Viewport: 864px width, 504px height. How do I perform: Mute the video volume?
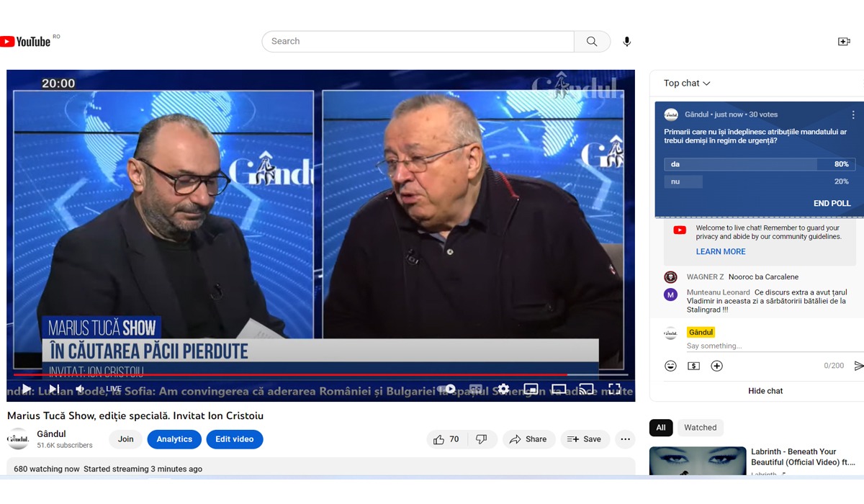pos(80,389)
